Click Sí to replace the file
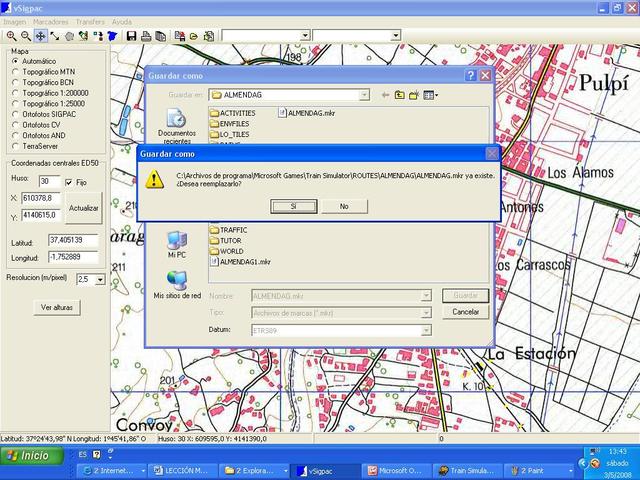This screenshot has height=480, width=640. 293,206
